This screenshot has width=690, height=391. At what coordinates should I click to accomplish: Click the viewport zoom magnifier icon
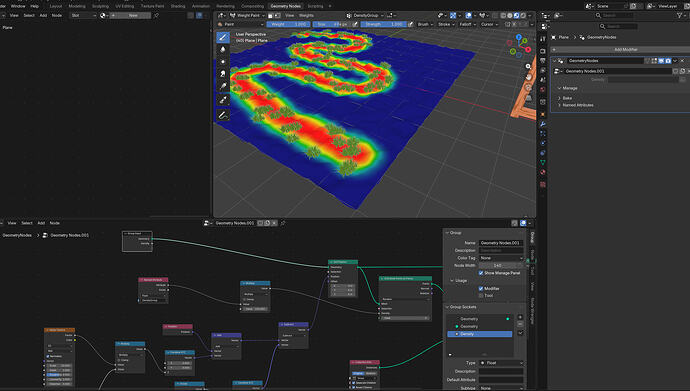[528, 66]
